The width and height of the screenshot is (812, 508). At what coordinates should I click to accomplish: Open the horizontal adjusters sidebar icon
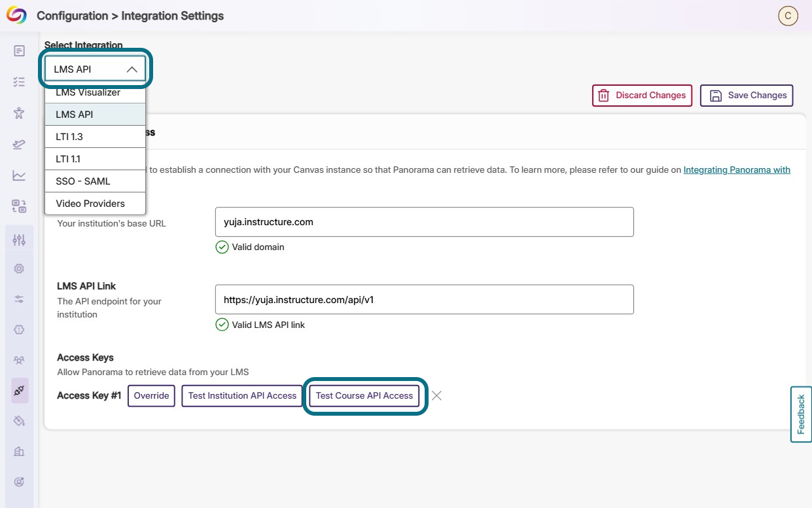pyautogui.click(x=19, y=299)
